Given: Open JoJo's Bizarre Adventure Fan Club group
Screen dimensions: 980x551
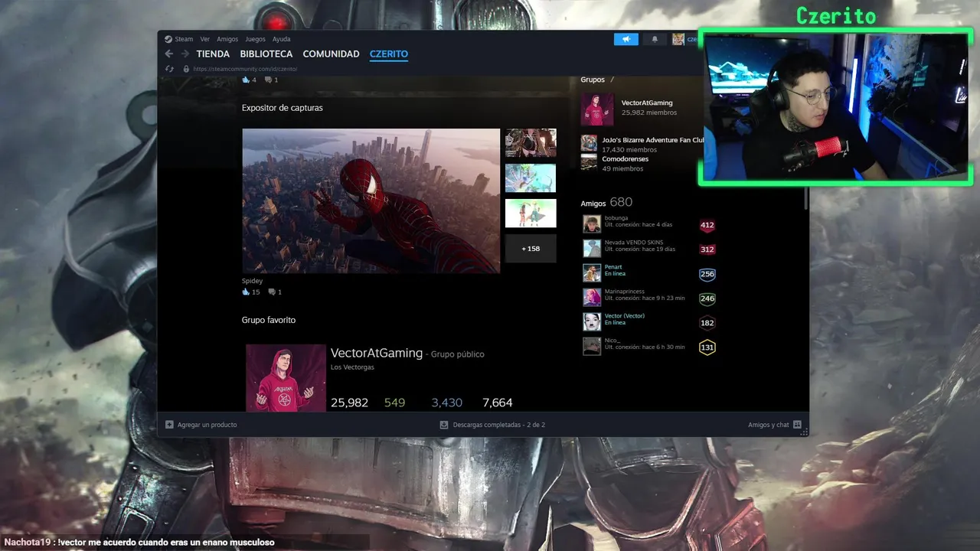Looking at the screenshot, I should click(x=652, y=140).
